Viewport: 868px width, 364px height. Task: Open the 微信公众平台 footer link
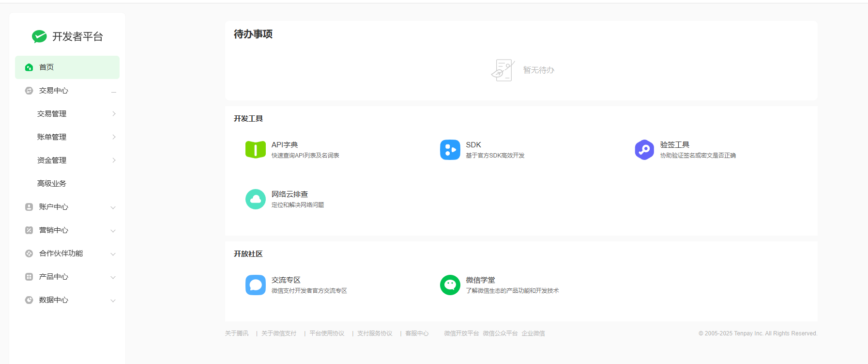[500, 333]
